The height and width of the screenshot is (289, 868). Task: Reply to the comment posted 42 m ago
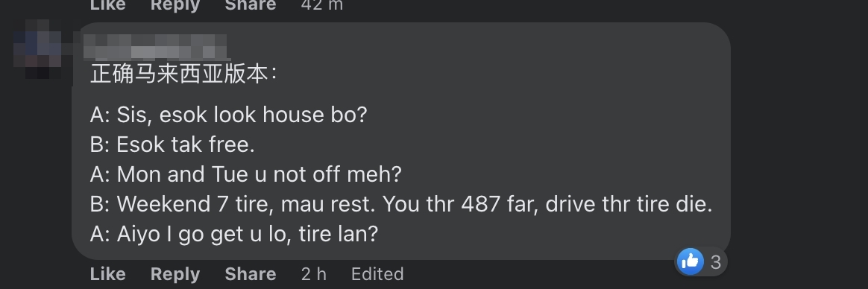point(175,5)
